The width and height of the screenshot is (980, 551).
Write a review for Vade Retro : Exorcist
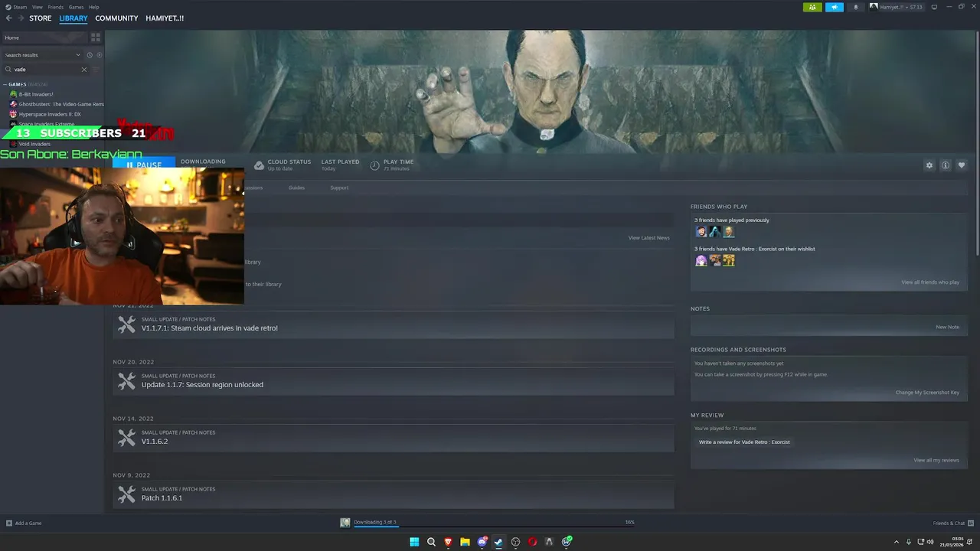(x=744, y=442)
